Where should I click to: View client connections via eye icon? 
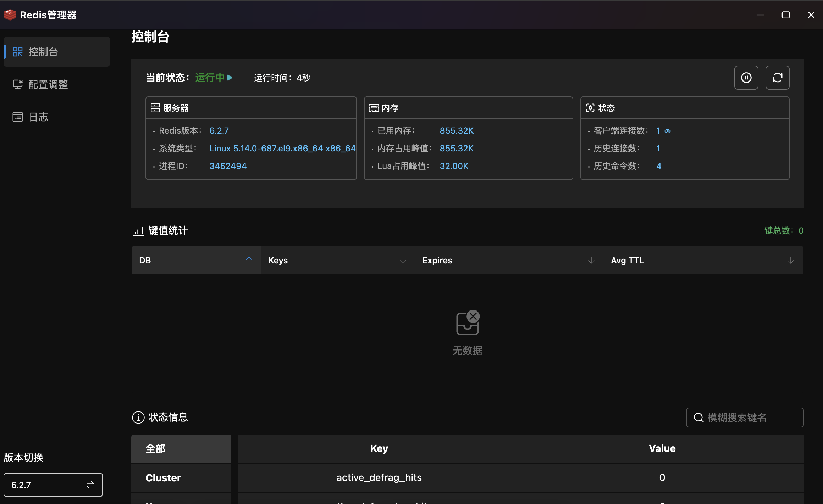pos(668,131)
